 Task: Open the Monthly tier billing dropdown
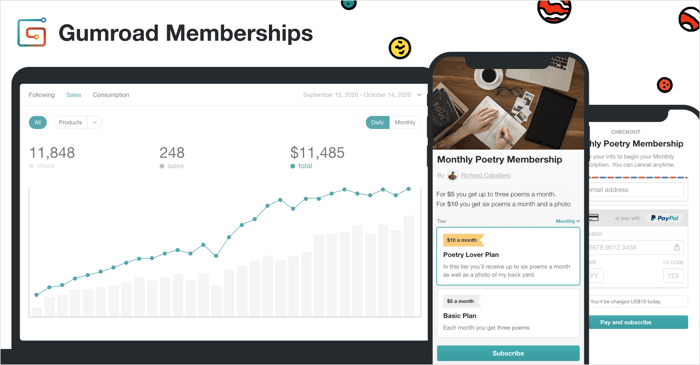coord(567,221)
